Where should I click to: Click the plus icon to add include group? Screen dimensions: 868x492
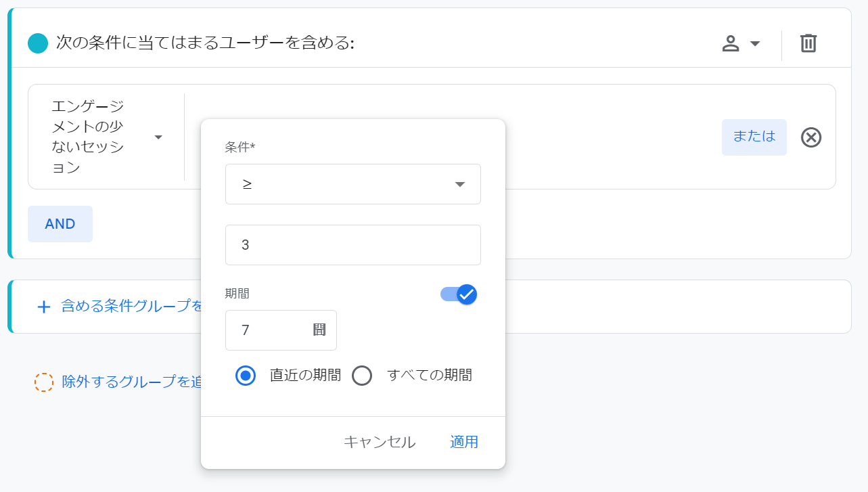tap(44, 307)
